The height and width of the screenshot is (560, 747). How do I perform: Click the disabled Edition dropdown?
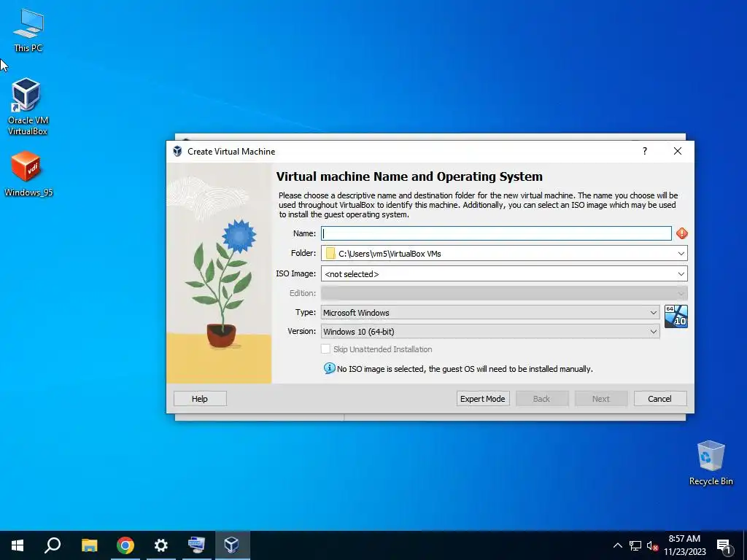click(x=504, y=293)
